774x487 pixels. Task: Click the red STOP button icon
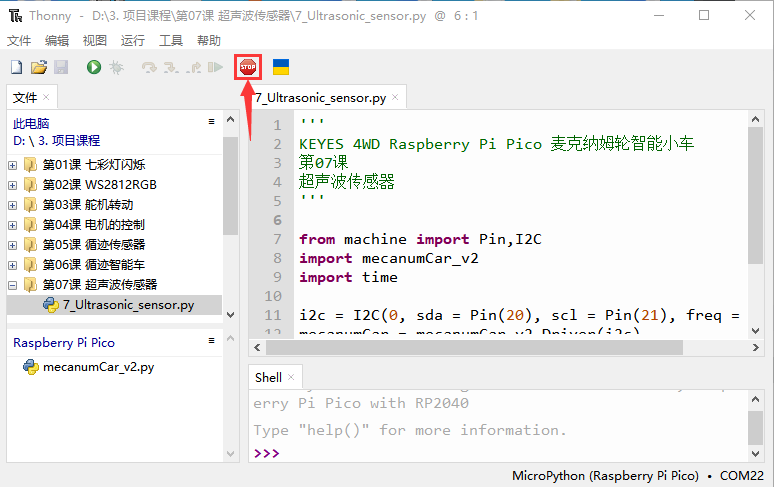coord(248,67)
